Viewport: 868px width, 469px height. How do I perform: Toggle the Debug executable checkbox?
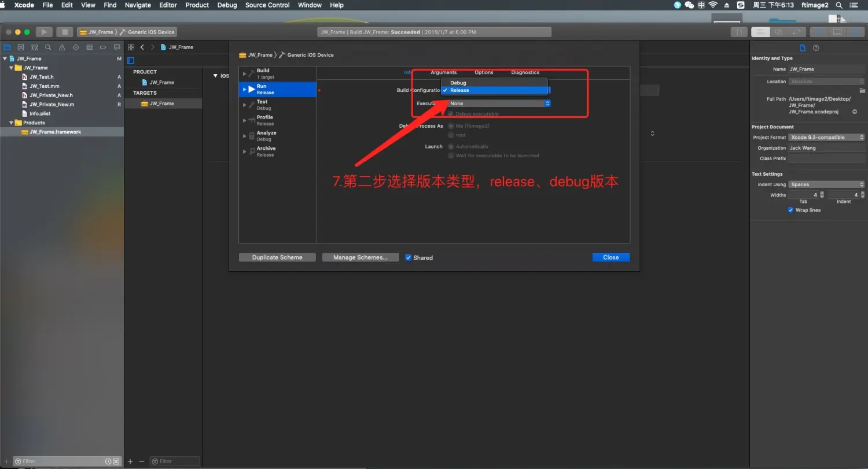pos(451,114)
